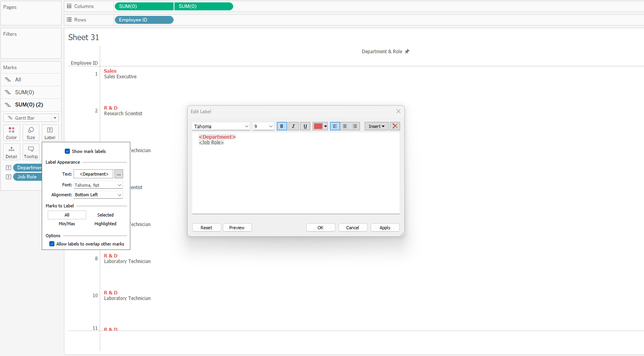Click the Reset button
Viewport: 644px width, 356px height.
click(x=207, y=228)
